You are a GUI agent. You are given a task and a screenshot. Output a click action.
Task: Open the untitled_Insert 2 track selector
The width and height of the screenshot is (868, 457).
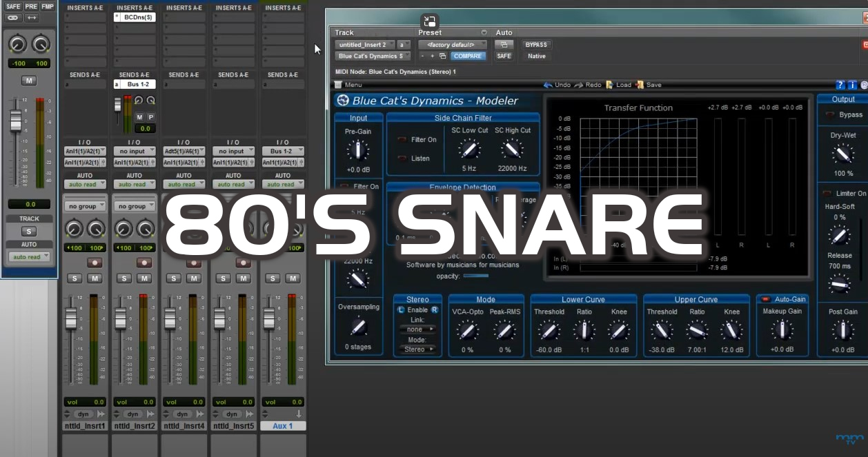(366, 45)
